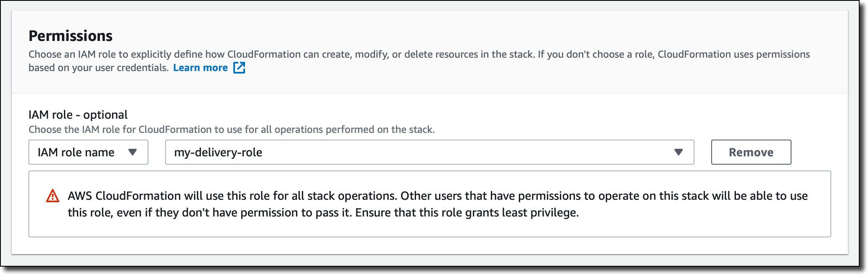Click the warning alert box's empty area

point(711,226)
